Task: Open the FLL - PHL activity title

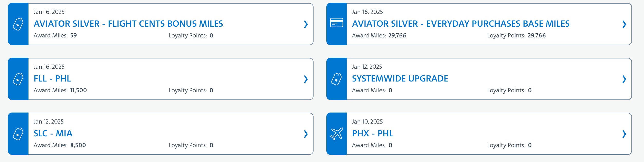Action: pyautogui.click(x=52, y=79)
